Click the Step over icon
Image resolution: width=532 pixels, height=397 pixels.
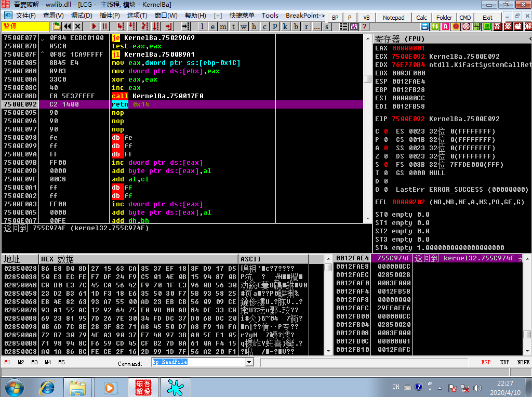(131, 27)
